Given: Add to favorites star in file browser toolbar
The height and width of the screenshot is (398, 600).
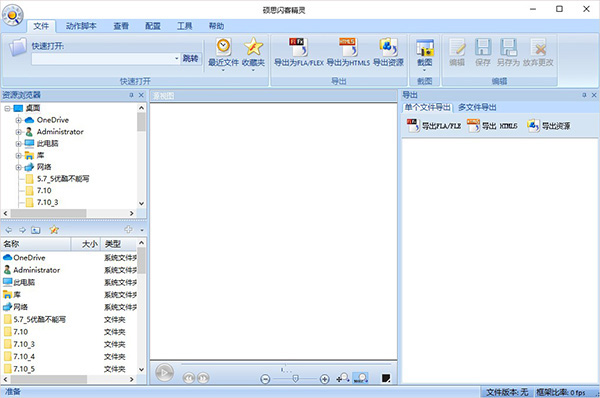Looking at the screenshot, I should 54,230.
